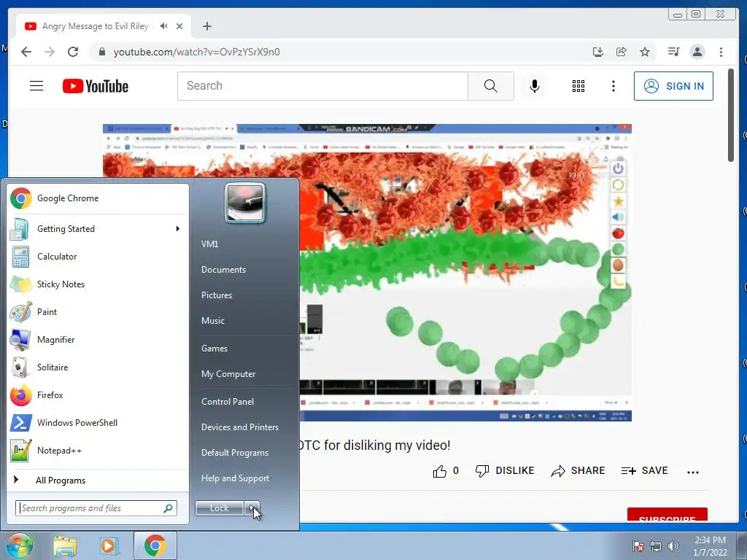
Task: Go to YouTube home via logo
Action: [96, 86]
